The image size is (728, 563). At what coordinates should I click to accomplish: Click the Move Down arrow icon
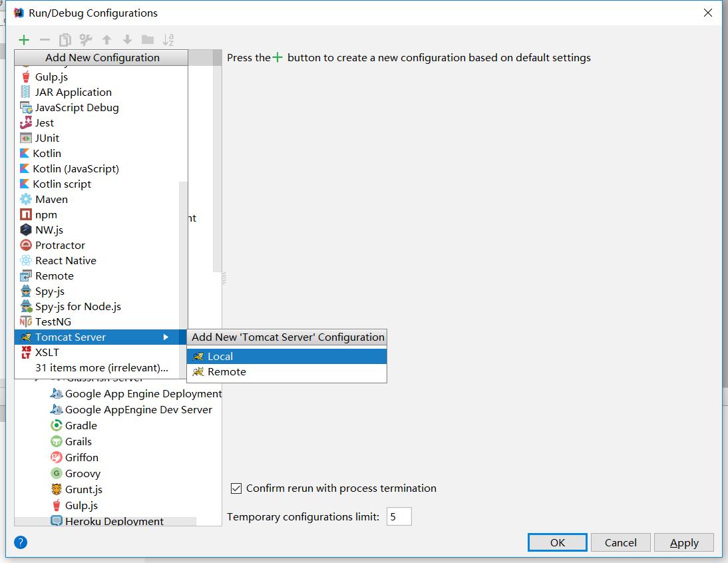point(127,40)
